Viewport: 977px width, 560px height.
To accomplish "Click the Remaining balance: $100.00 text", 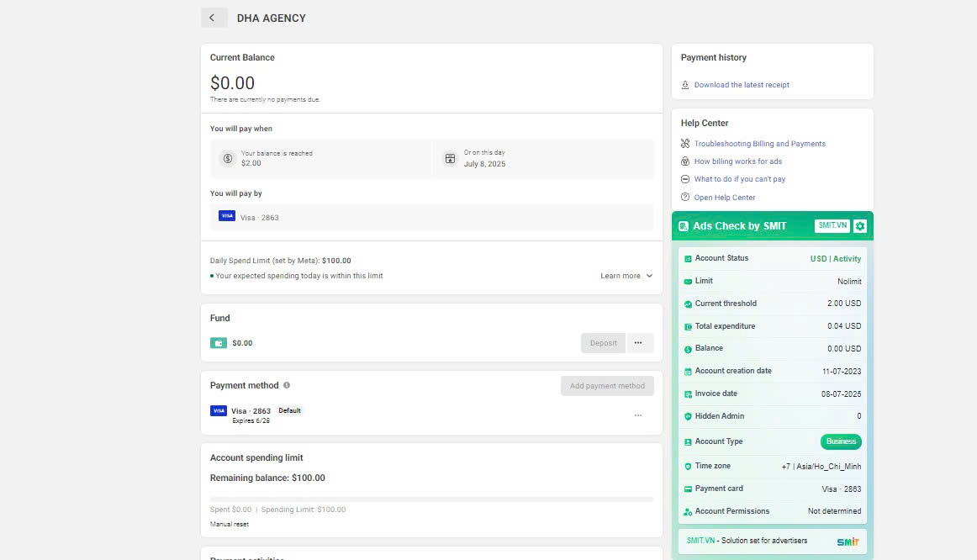I will tap(267, 478).
